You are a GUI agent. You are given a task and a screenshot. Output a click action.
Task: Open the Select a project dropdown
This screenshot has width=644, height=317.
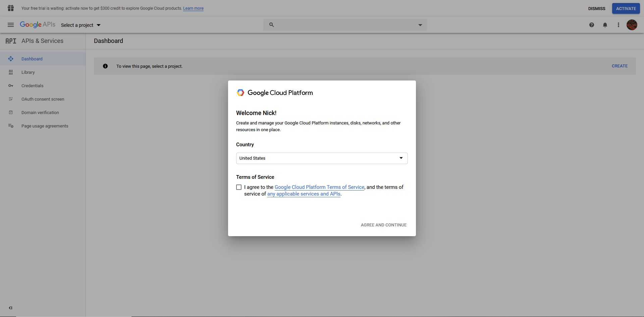(x=80, y=25)
